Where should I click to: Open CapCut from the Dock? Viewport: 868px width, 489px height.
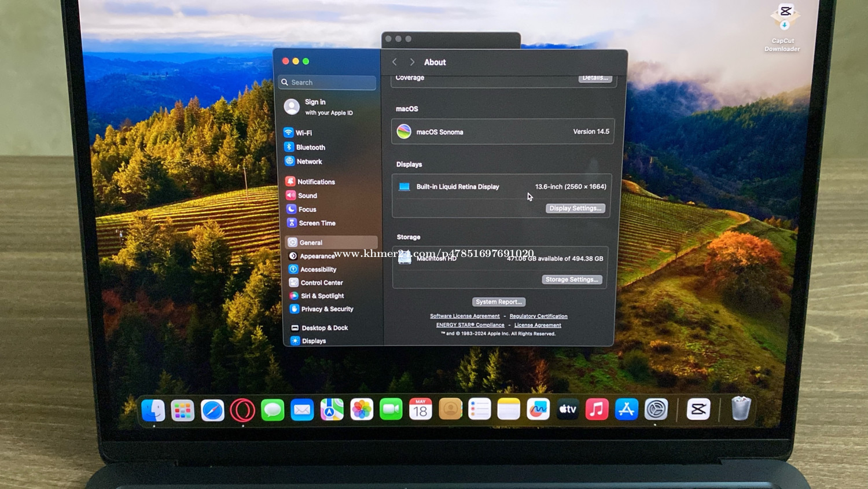tap(698, 409)
